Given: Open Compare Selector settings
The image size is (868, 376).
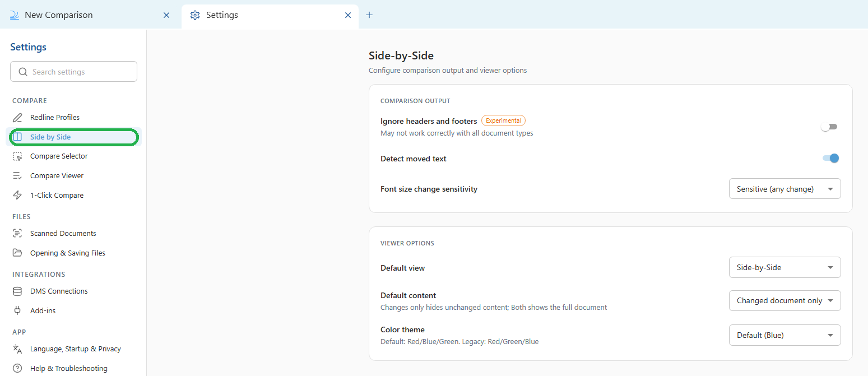Looking at the screenshot, I should (74, 156).
